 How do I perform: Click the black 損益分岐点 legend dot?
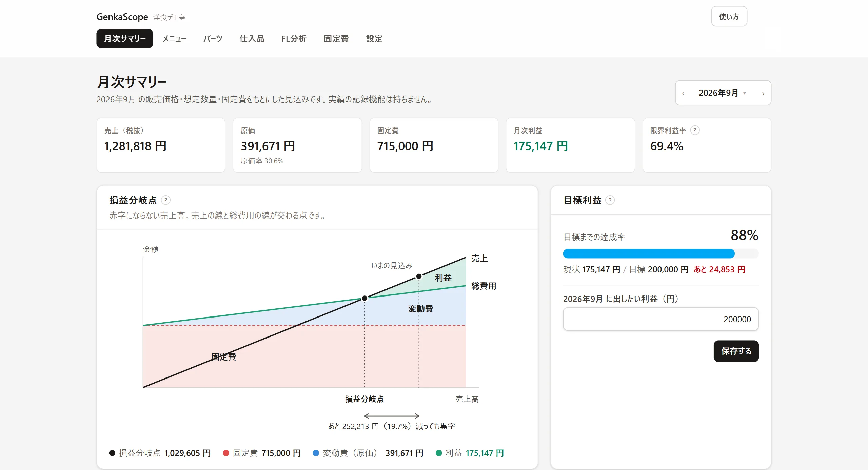pos(112,453)
